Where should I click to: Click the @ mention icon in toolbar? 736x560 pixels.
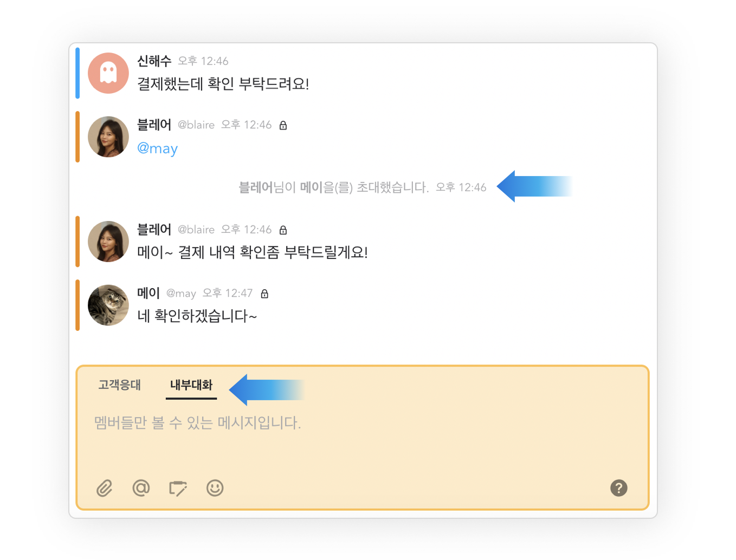point(141,488)
